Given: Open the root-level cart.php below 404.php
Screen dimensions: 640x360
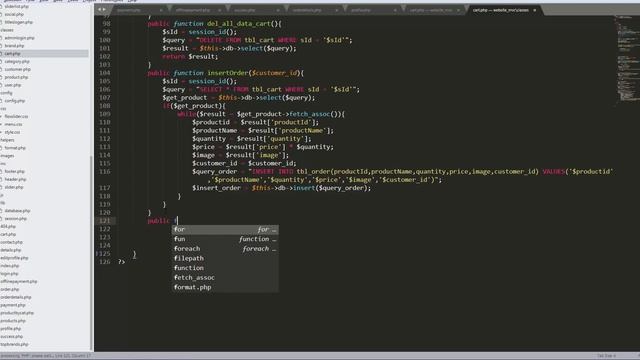Looking at the screenshot, I should (x=8, y=234).
